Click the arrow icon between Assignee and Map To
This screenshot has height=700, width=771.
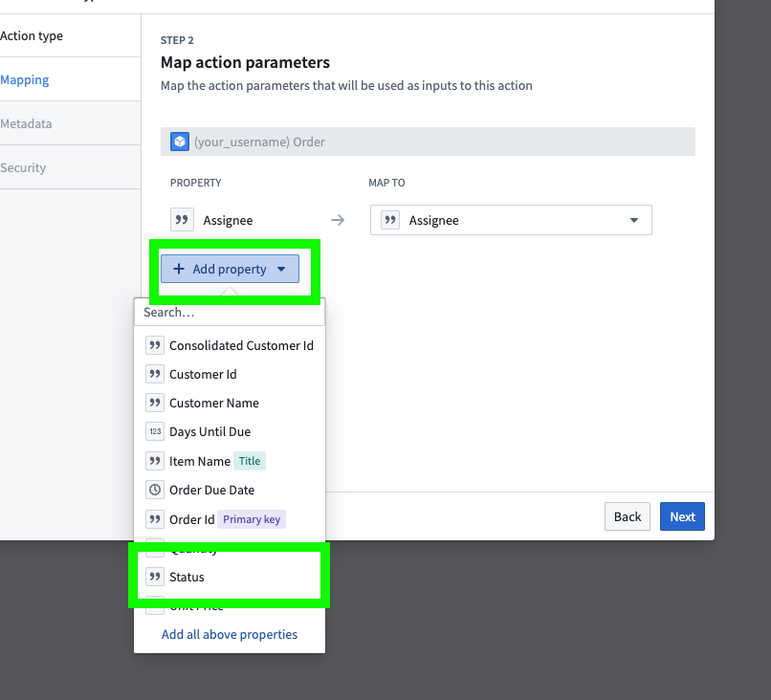(337, 219)
